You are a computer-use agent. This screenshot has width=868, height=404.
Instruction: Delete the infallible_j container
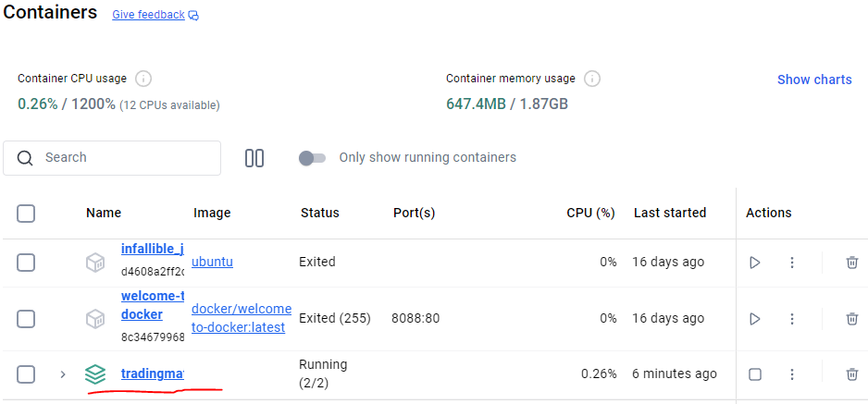(852, 263)
